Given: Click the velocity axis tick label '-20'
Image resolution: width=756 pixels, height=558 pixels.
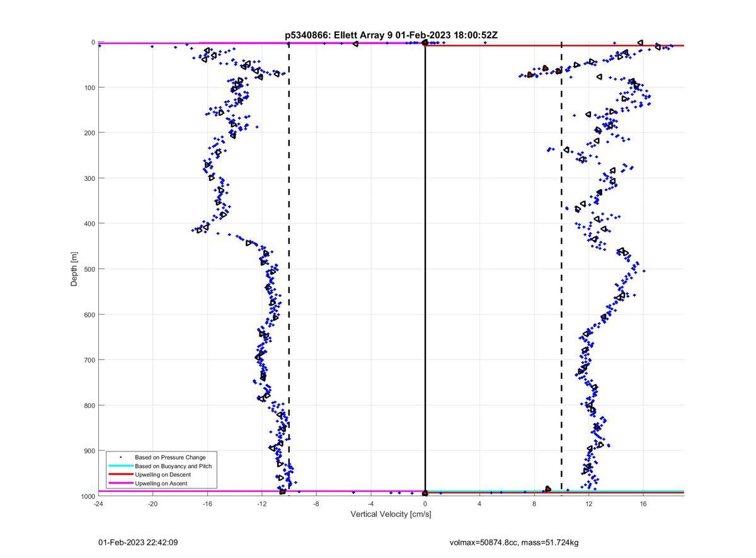Looking at the screenshot, I should pyautogui.click(x=152, y=504).
